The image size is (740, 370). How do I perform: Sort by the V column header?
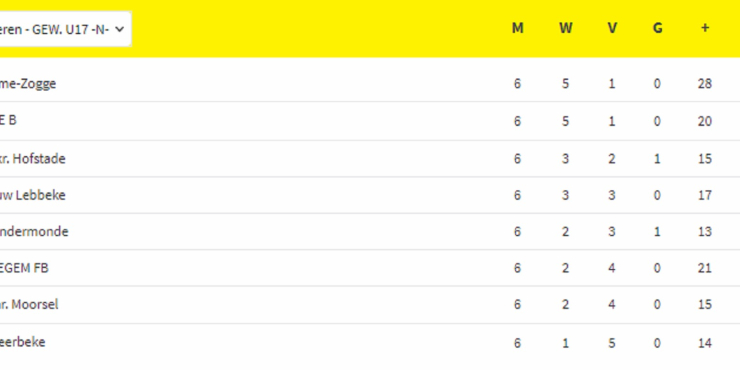(x=612, y=28)
